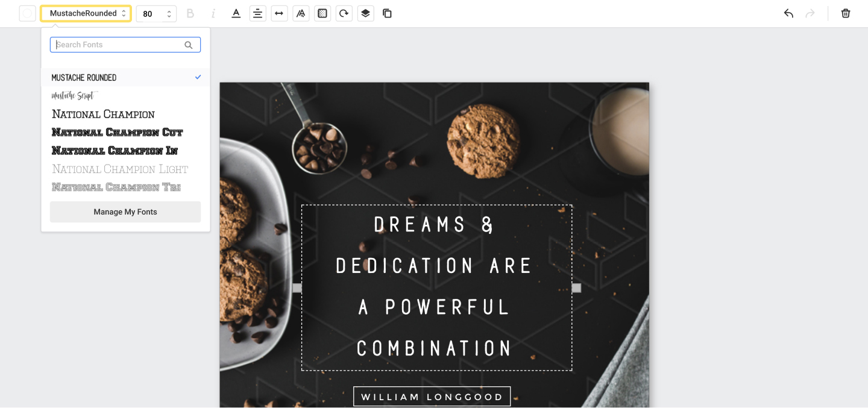
Task: Adjust letter spacing via the arrows icon
Action: click(279, 13)
